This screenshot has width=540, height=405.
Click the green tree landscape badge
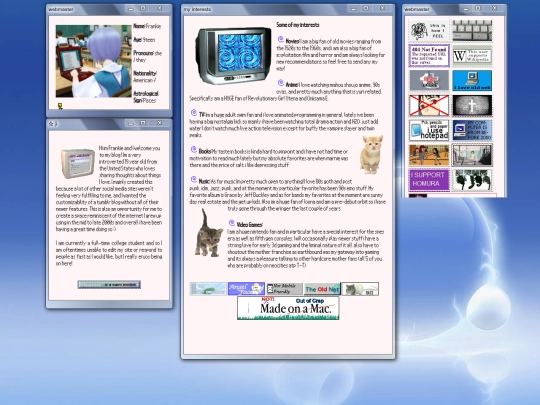[208, 289]
